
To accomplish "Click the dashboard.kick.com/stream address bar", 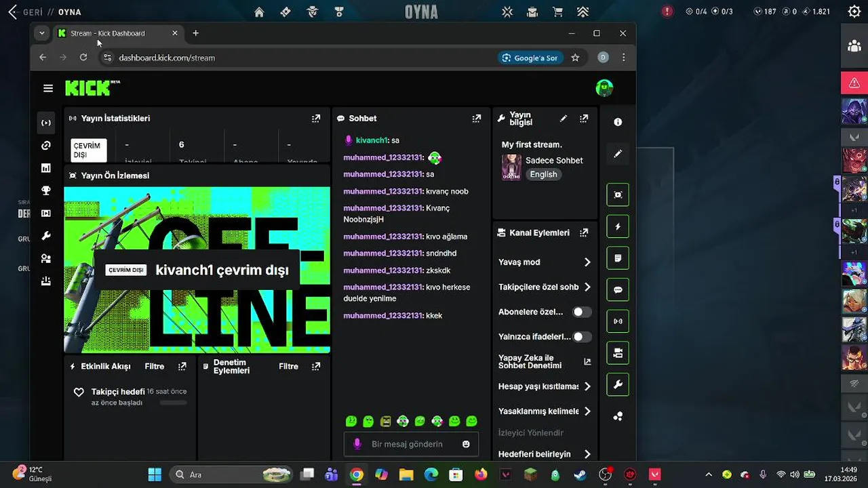I will point(167,58).
